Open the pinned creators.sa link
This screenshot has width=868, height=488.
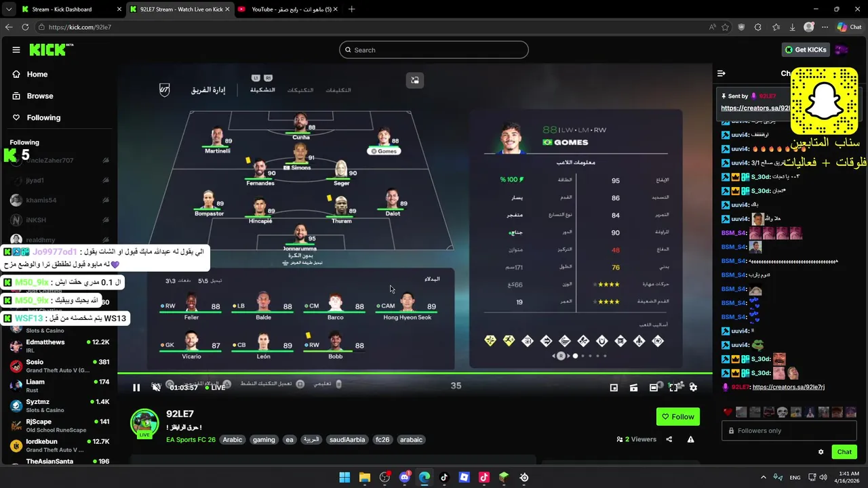click(755, 108)
